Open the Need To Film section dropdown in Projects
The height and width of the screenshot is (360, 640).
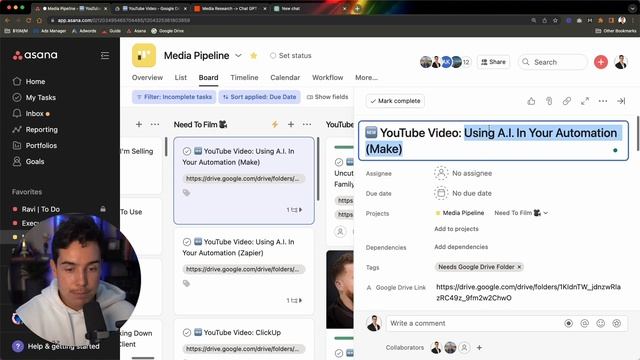click(521, 213)
